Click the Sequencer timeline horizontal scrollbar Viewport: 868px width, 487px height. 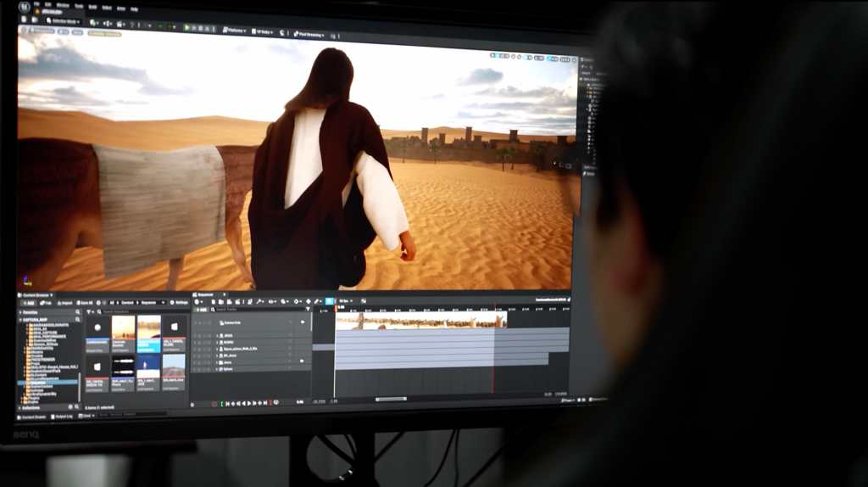(x=391, y=399)
